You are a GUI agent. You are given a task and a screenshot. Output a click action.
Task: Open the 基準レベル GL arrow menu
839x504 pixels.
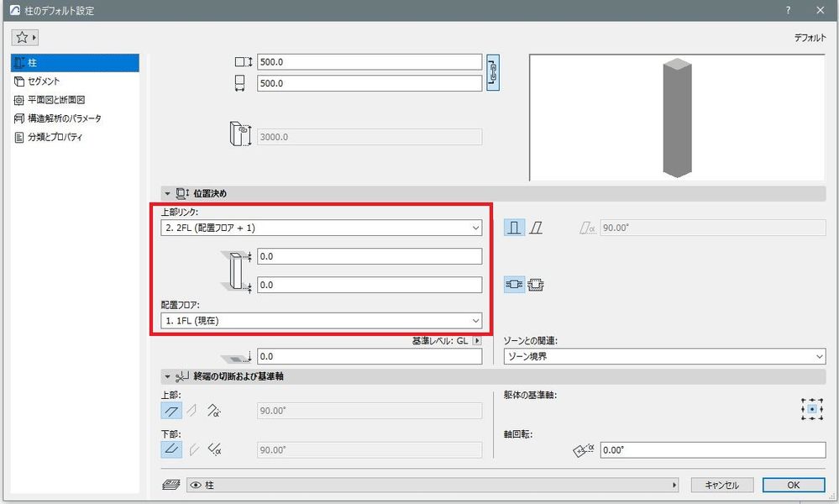pos(477,341)
